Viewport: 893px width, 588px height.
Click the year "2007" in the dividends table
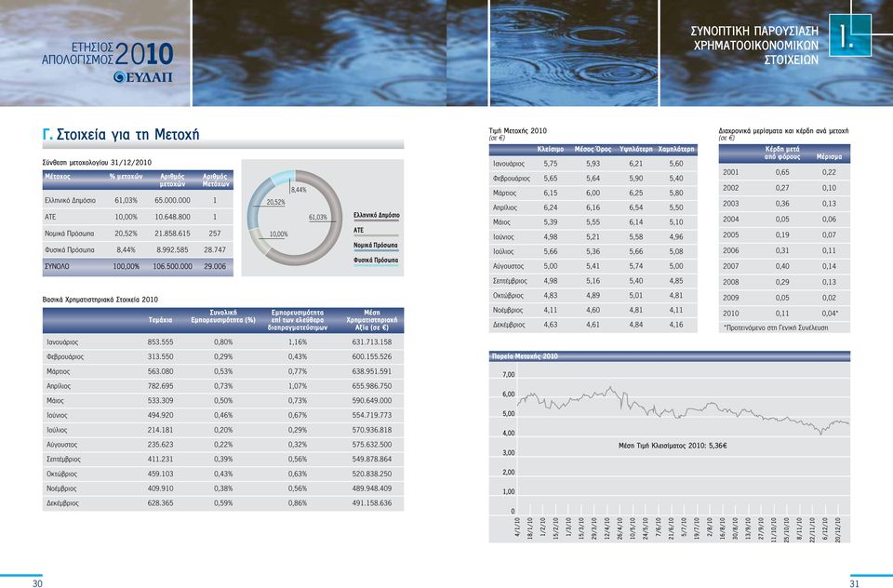coord(731,266)
